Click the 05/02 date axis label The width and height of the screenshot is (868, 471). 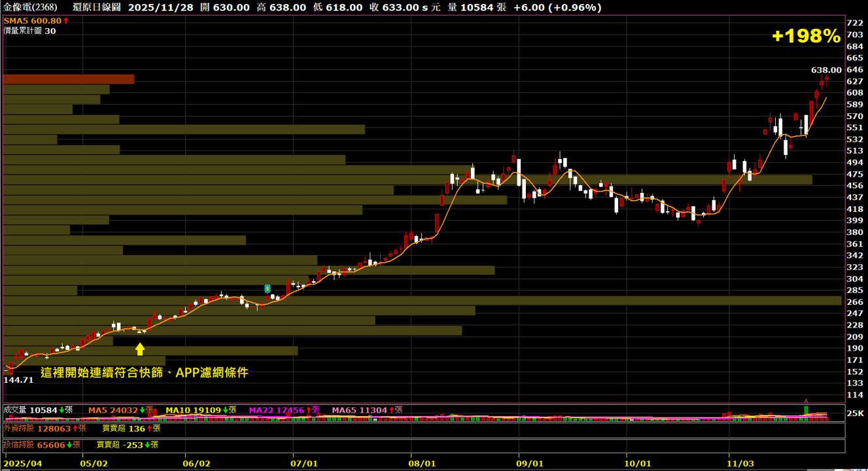coord(94,463)
